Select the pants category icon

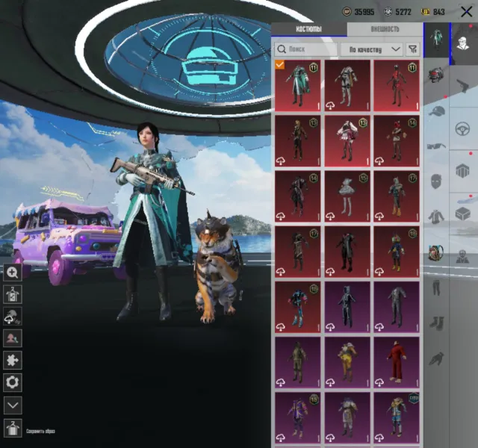[x=436, y=288]
